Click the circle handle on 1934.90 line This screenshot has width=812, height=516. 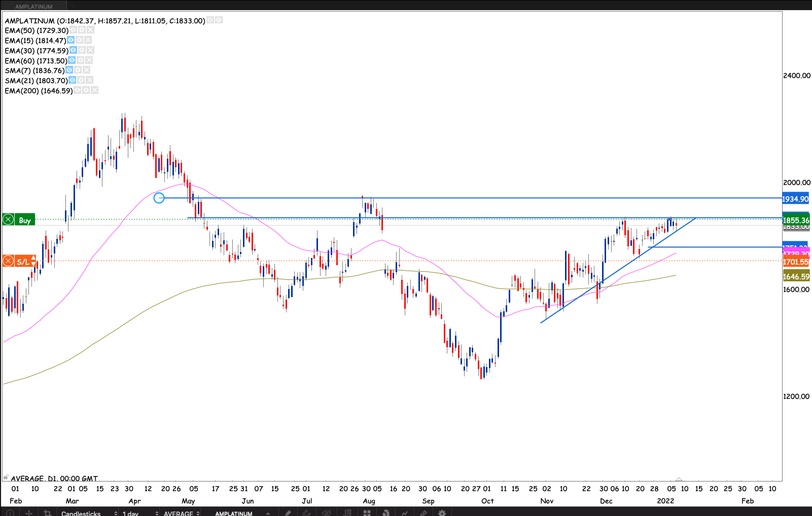(159, 198)
